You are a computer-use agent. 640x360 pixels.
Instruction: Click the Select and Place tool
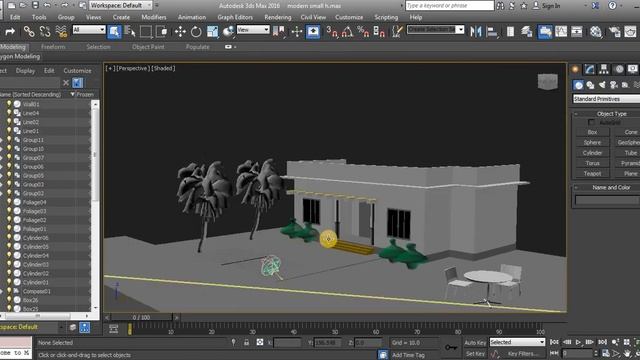click(228, 31)
